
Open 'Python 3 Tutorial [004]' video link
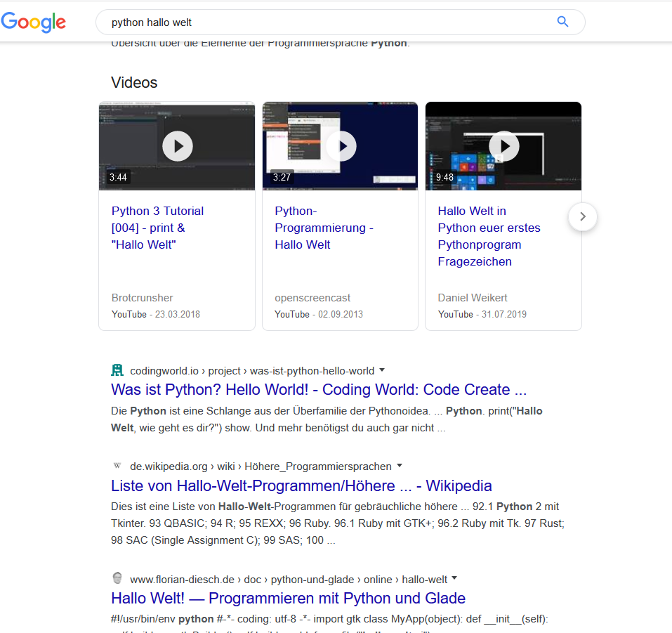157,228
